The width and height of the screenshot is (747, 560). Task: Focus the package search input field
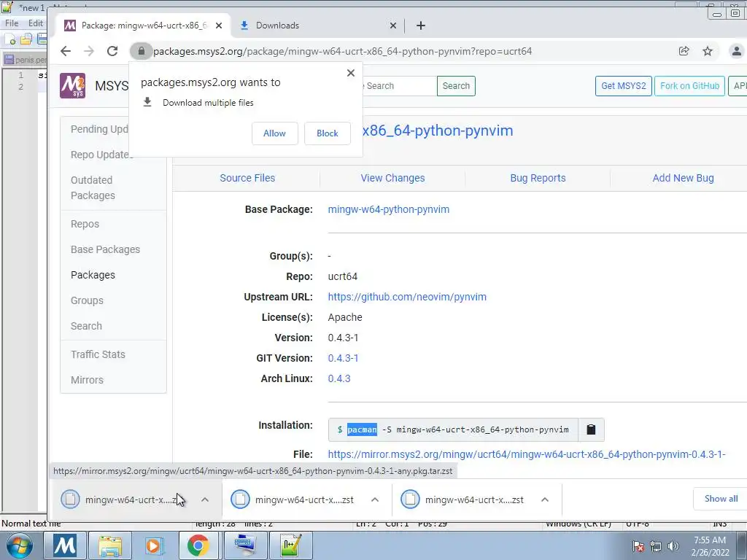point(399,86)
